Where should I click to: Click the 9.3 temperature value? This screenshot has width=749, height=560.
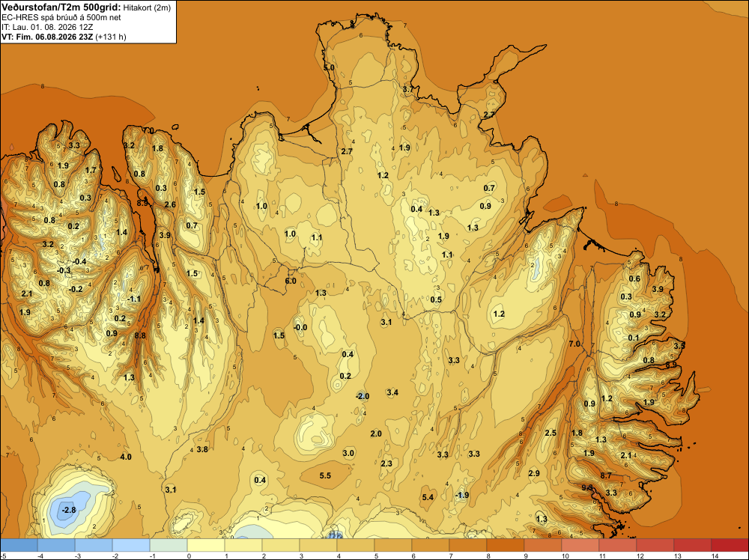coord(587,487)
